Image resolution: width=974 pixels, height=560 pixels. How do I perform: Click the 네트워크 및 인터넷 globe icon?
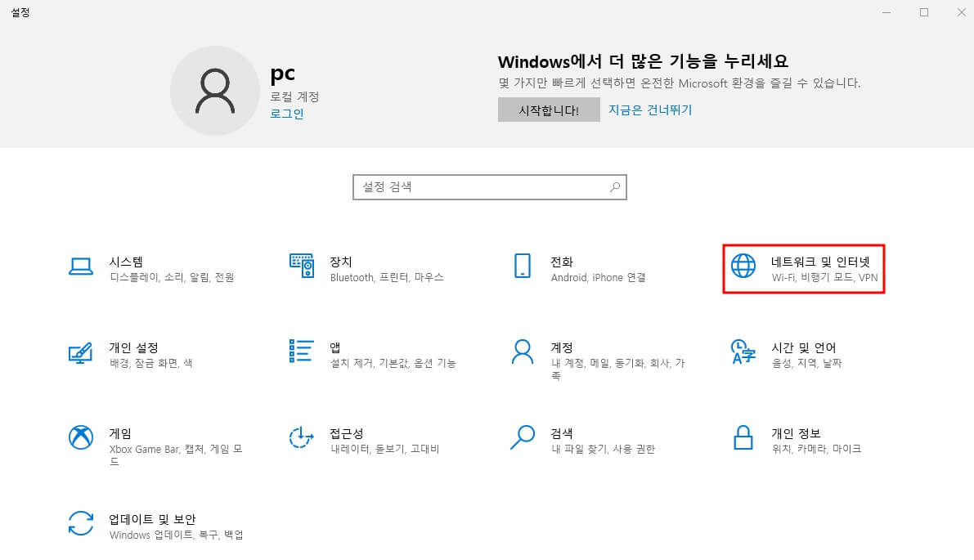click(743, 266)
